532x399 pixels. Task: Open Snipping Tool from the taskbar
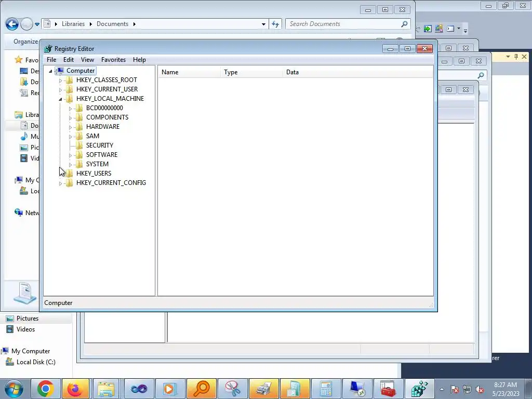pyautogui.click(x=232, y=389)
